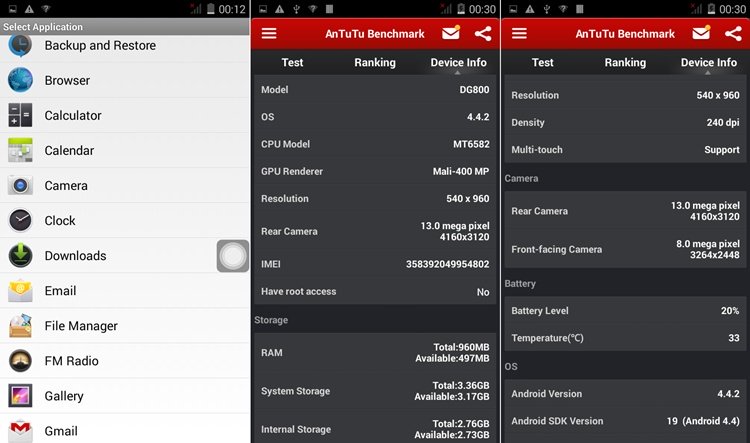
Task: Select the Email entry in application list
Action: point(60,291)
